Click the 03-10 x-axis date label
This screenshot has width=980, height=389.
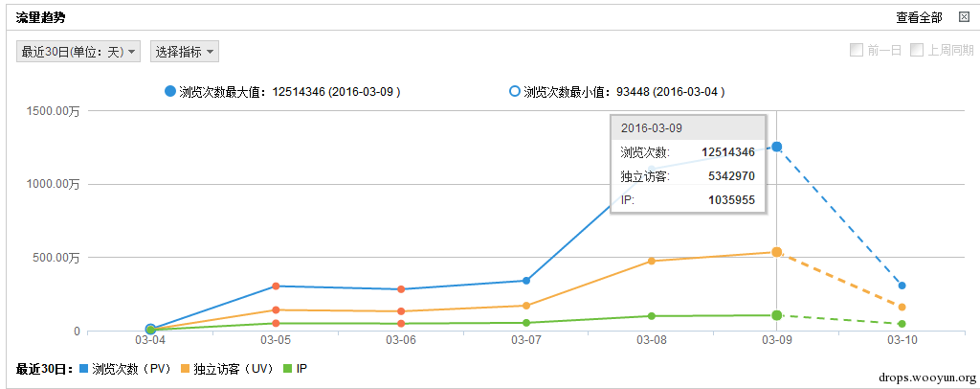(902, 340)
